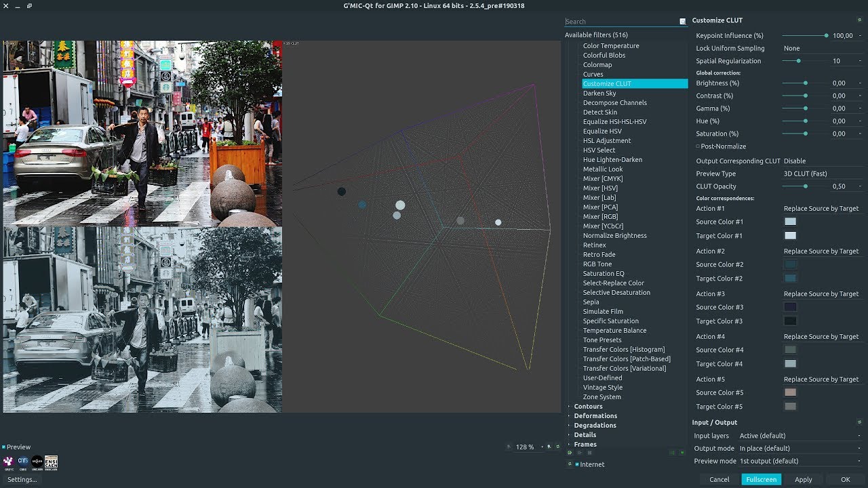The height and width of the screenshot is (488, 868).
Task: Click the refresh icon next to Input / Output header
Action: [x=859, y=422]
